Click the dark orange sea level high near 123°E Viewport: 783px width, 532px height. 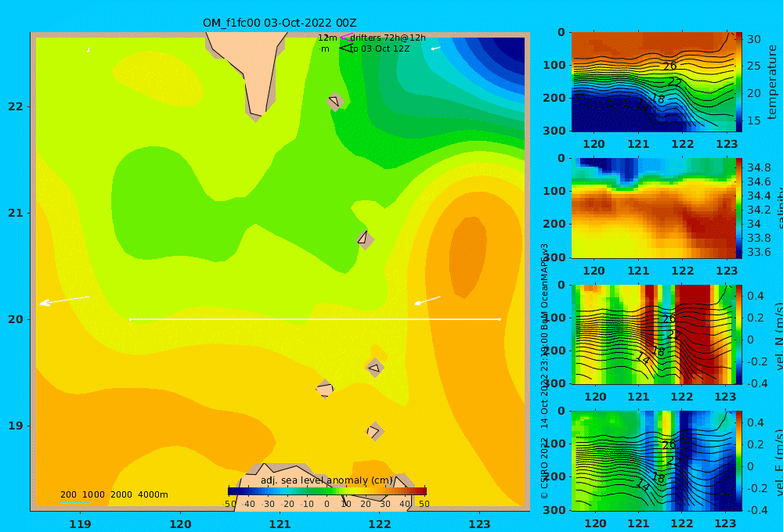[x=468, y=257]
